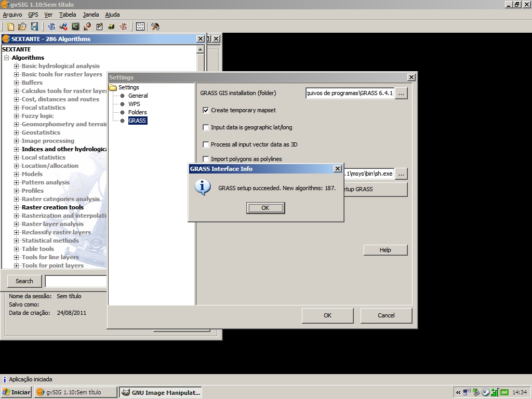Click the open project folder icon

(22, 26)
